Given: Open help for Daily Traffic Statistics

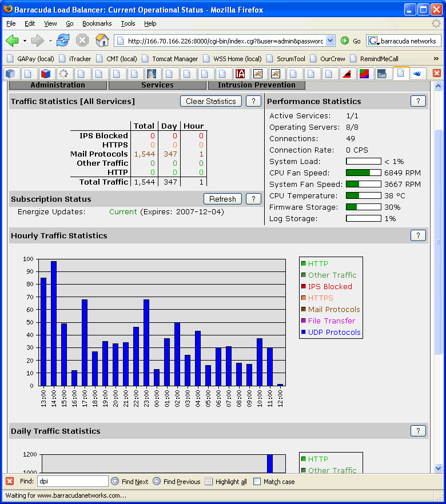Looking at the screenshot, I should (418, 431).
